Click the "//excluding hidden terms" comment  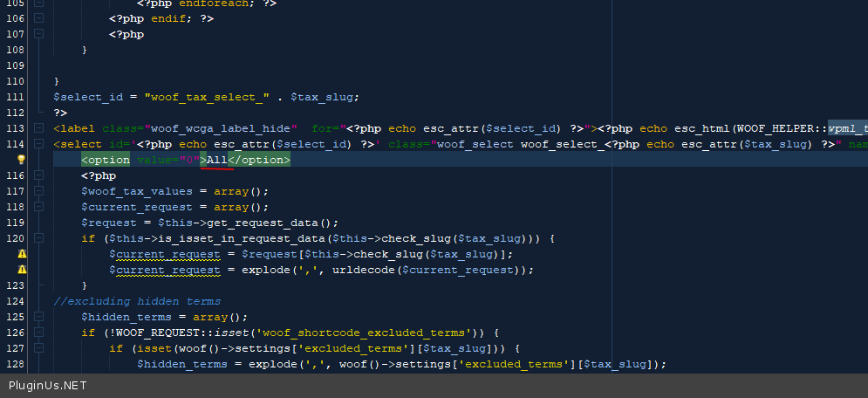137,301
